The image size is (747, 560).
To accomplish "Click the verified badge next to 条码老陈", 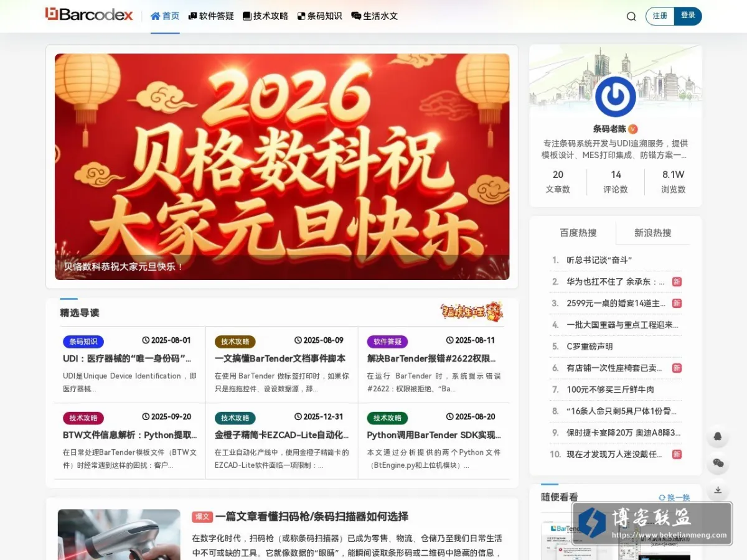I will click(633, 129).
